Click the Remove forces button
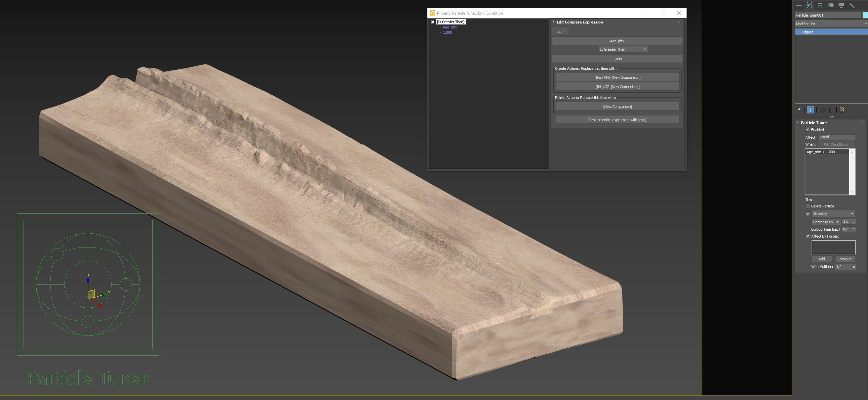 [845, 259]
